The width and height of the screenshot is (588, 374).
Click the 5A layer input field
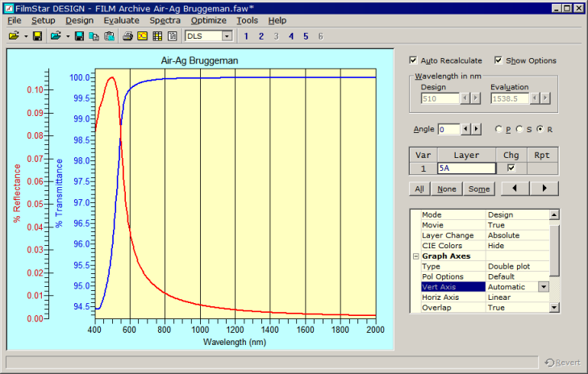pyautogui.click(x=466, y=168)
